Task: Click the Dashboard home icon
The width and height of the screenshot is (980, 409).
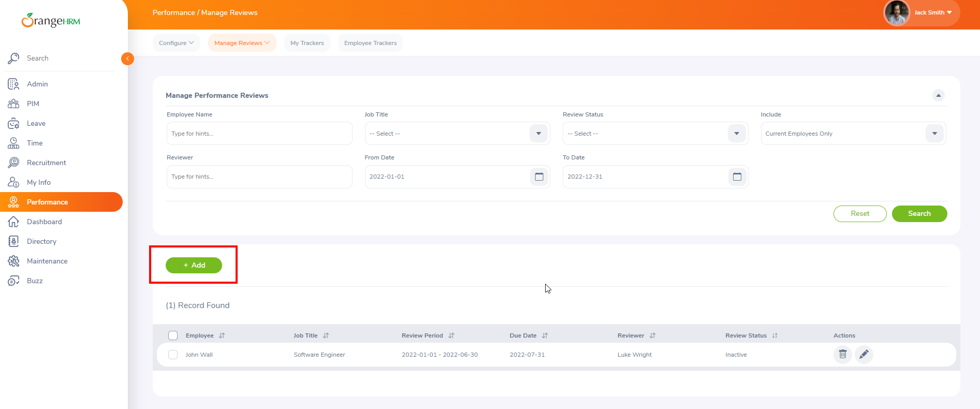Action: (x=13, y=222)
